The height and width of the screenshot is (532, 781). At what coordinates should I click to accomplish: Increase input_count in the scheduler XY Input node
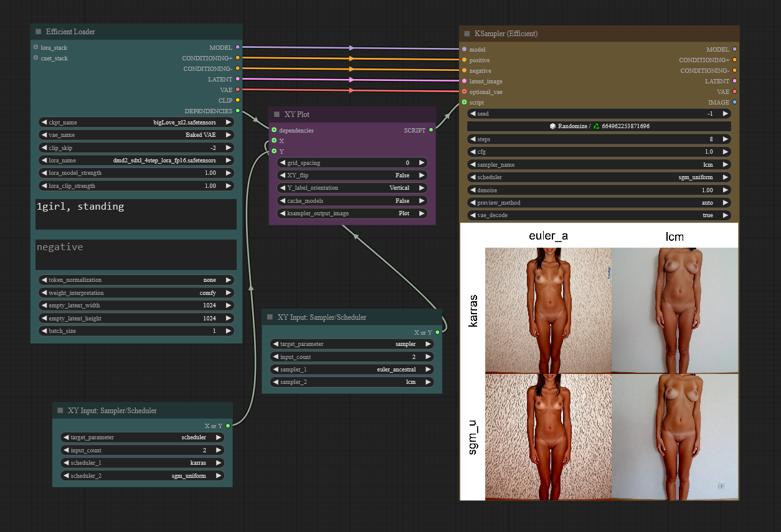[x=219, y=450]
